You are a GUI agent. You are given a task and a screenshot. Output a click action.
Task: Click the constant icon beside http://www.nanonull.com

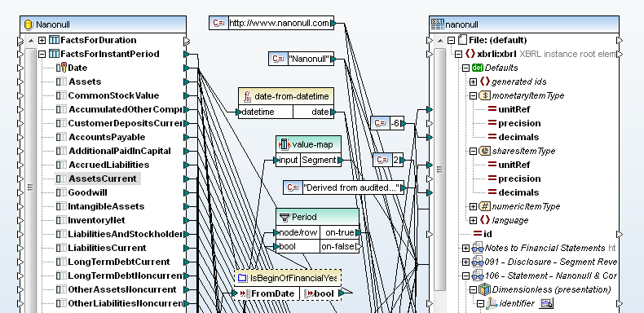coord(218,24)
